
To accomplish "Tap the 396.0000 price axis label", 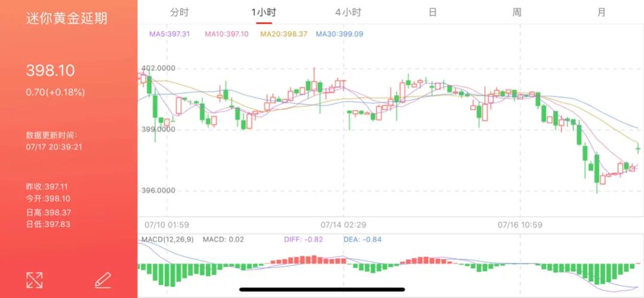I will click(158, 191).
